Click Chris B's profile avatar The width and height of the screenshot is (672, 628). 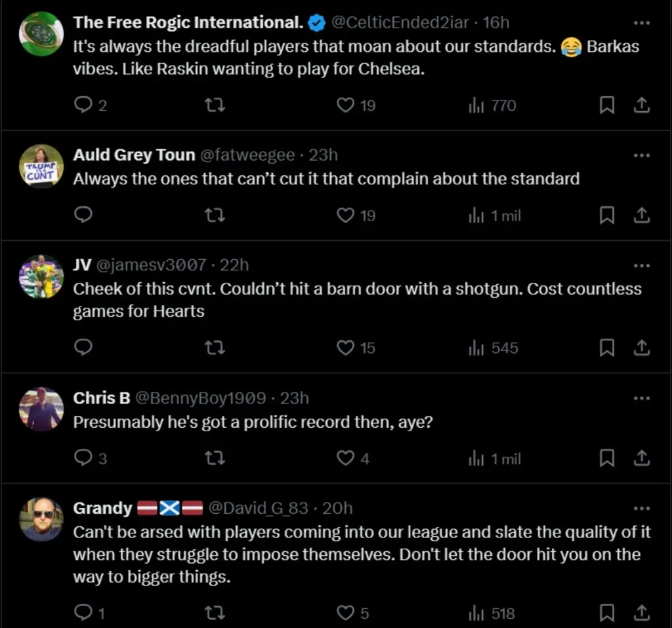coord(41,409)
